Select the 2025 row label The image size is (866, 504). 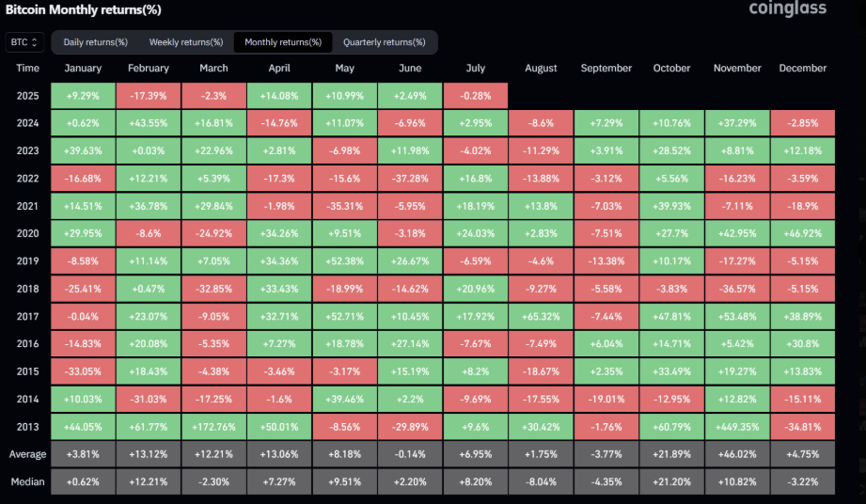[27, 96]
